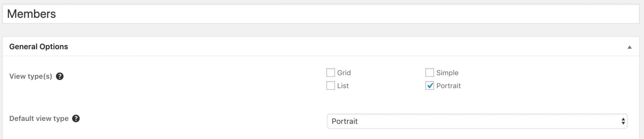
Task: Focus the Members title input field
Action: pyautogui.click(x=321, y=14)
